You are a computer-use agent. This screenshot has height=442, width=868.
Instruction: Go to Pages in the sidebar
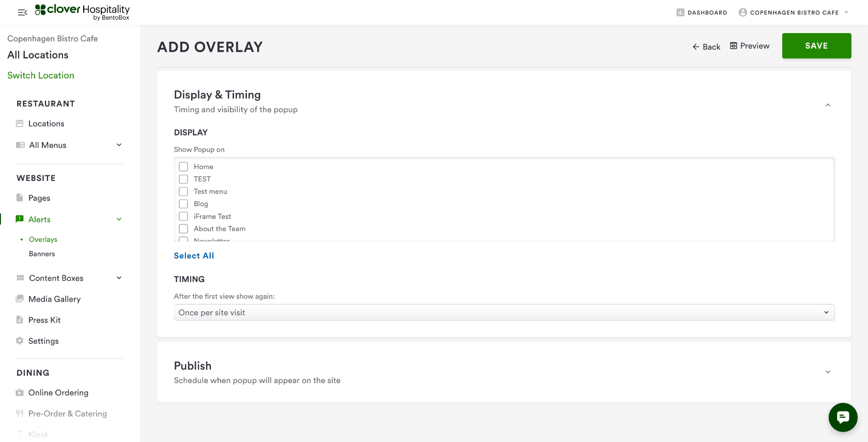pyautogui.click(x=39, y=198)
